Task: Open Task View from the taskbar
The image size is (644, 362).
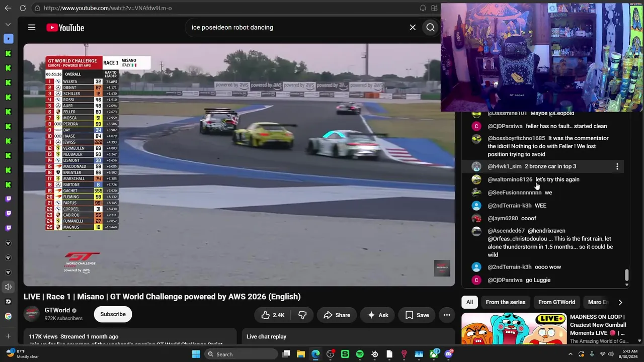Action: click(286, 354)
